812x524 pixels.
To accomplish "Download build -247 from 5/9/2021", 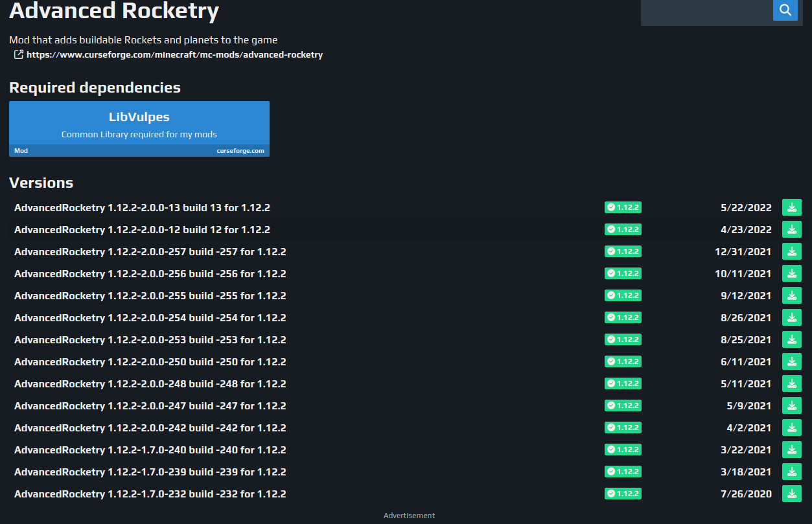I will [792, 405].
